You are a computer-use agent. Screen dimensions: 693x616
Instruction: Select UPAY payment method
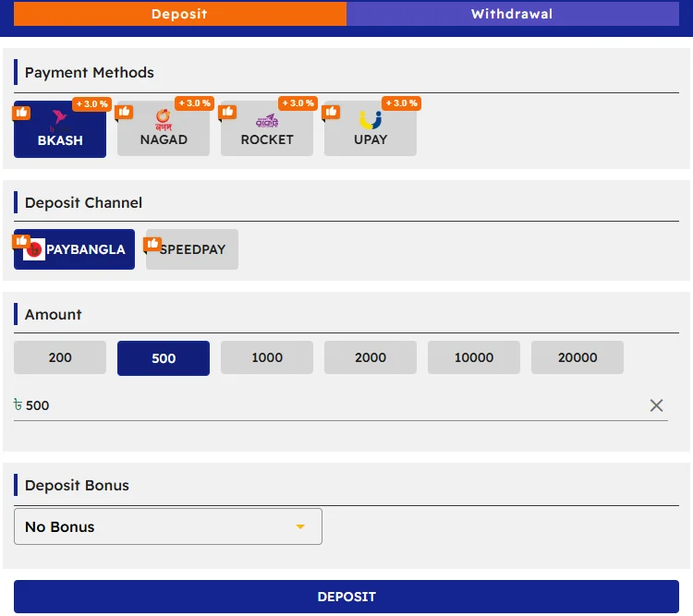coord(371,128)
